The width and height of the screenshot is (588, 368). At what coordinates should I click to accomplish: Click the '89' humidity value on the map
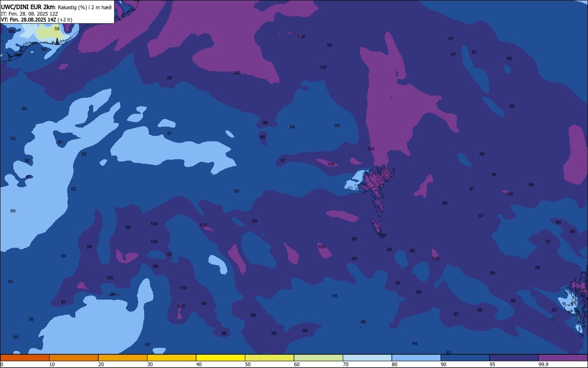(13, 211)
